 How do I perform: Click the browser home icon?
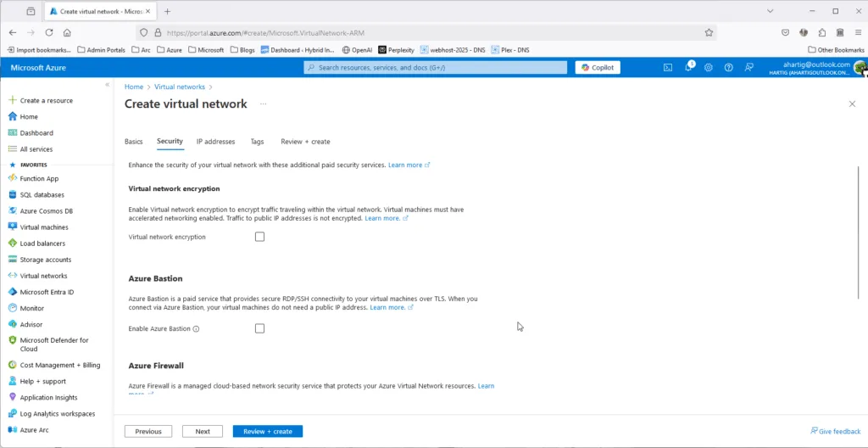coord(67,33)
